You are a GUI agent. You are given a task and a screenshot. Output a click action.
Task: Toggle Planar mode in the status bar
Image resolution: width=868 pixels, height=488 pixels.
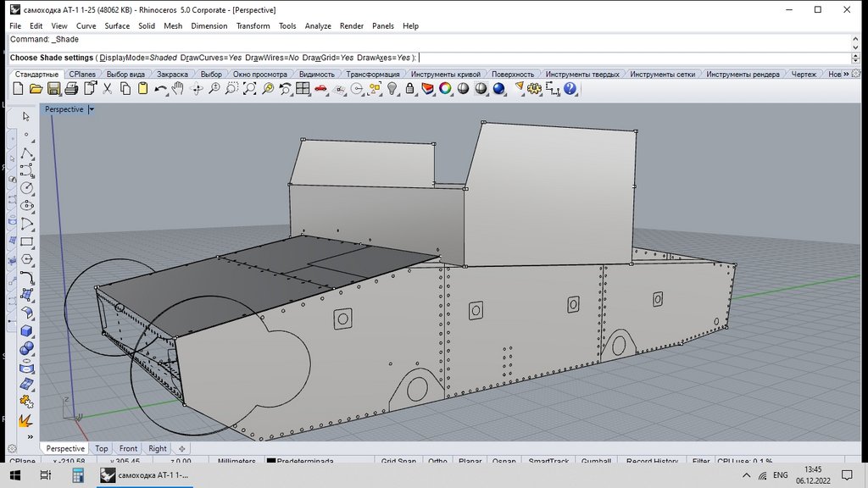[470, 460]
